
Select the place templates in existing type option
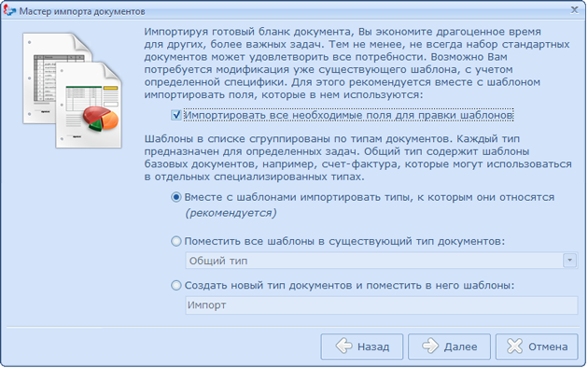[x=175, y=241]
